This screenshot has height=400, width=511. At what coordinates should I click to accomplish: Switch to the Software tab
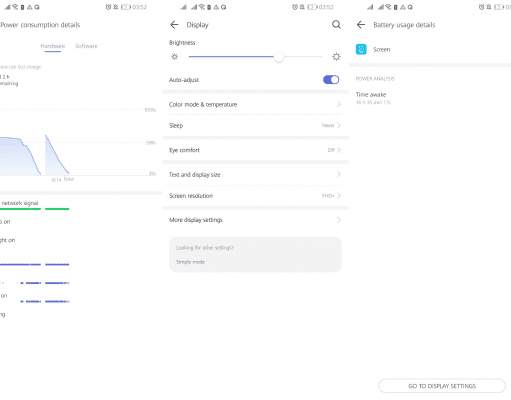[x=86, y=46]
